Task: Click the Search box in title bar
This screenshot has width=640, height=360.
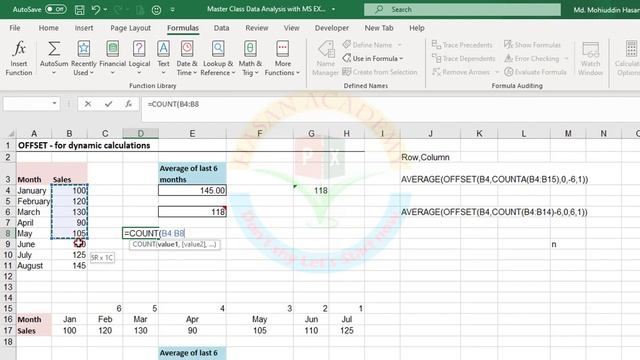Action: [462, 9]
